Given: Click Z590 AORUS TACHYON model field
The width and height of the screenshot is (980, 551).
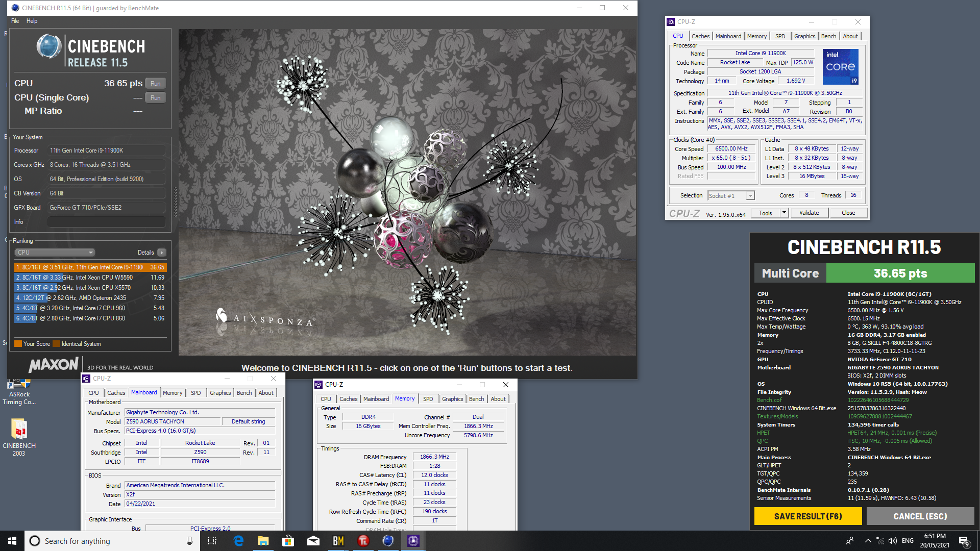Looking at the screenshot, I should pos(173,421).
